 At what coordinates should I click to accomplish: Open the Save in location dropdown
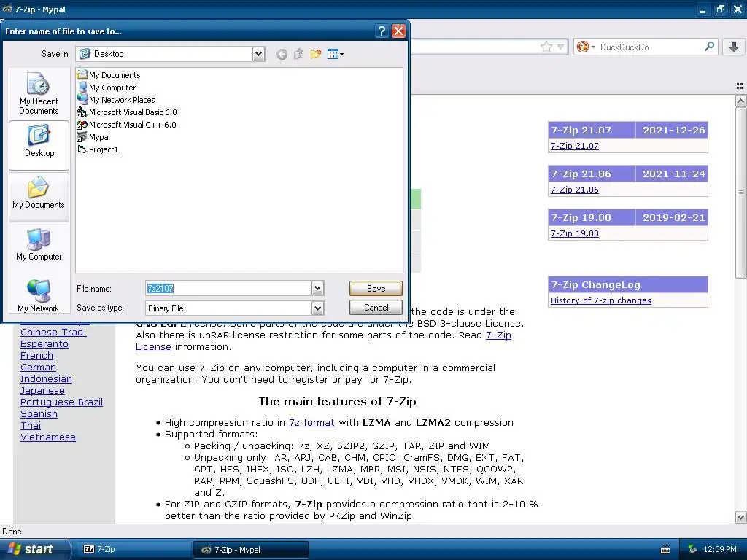click(259, 54)
